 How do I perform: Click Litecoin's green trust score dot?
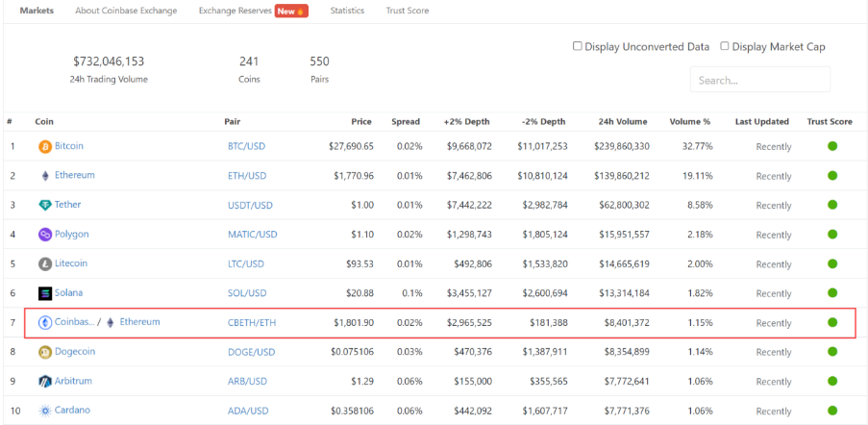pyautogui.click(x=832, y=263)
